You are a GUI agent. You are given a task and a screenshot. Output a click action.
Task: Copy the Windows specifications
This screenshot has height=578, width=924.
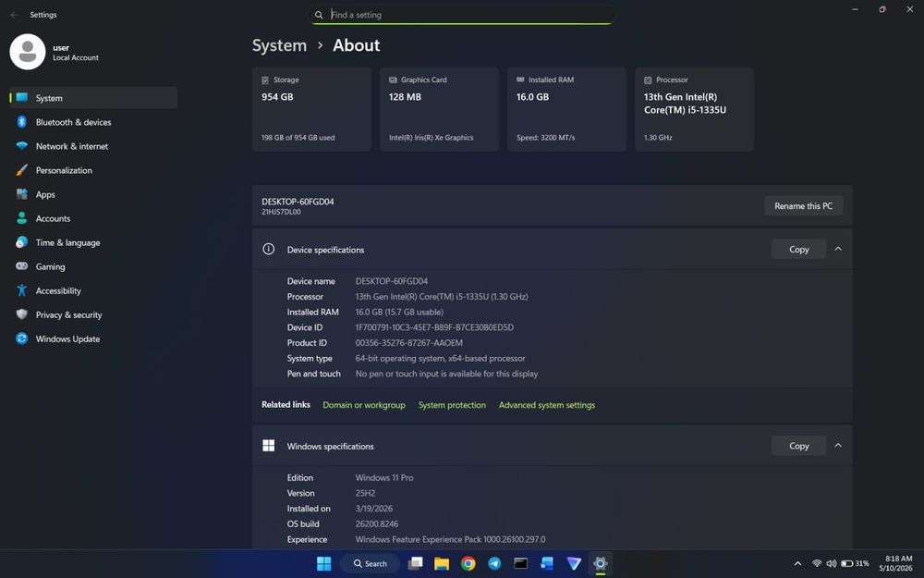pyautogui.click(x=798, y=446)
